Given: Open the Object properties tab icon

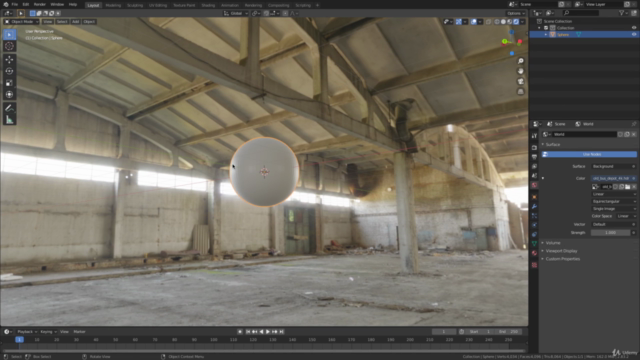Looking at the screenshot, I should 534,197.
